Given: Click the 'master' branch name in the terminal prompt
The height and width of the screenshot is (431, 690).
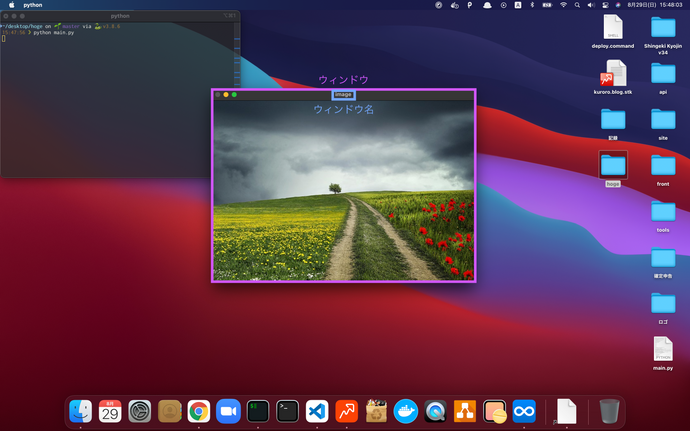Looking at the screenshot, I should pos(71,26).
